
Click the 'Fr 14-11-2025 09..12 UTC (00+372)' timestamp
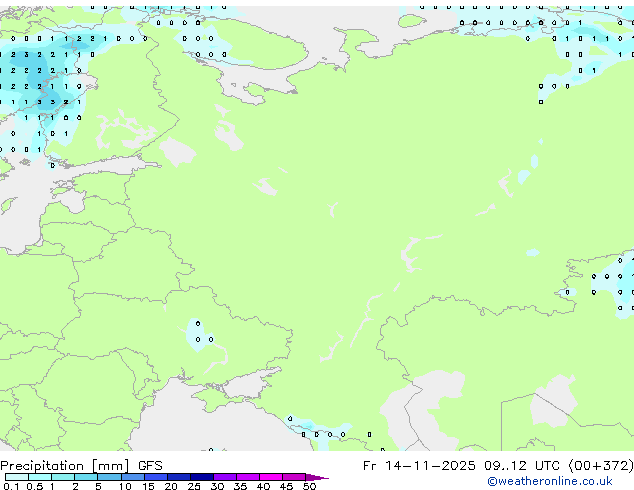498,466
